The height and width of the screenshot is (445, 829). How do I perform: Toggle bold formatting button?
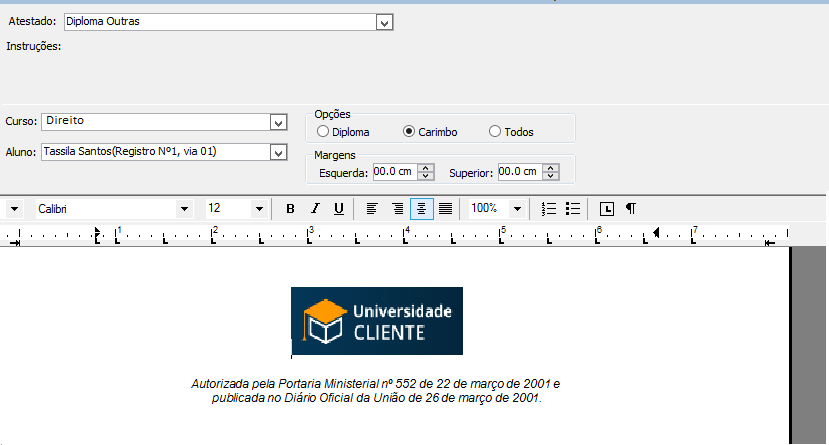point(290,209)
